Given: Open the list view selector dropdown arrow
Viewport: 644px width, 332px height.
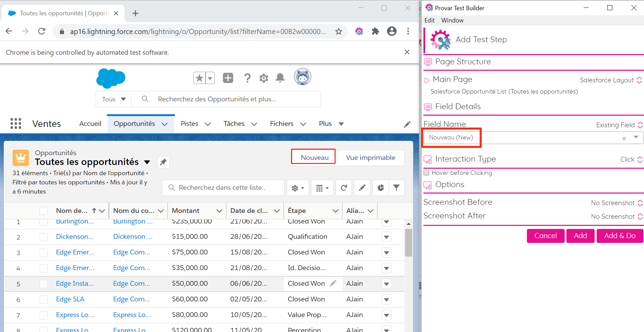Looking at the screenshot, I should pyautogui.click(x=147, y=162).
